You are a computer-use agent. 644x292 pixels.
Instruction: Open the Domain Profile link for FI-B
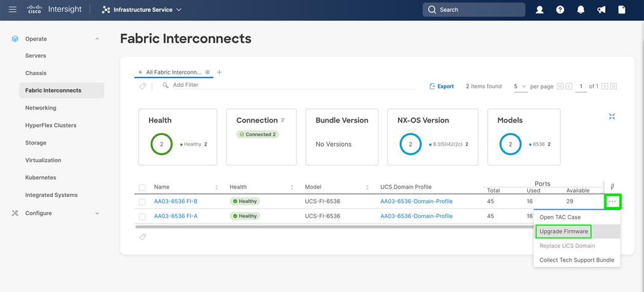(416, 201)
